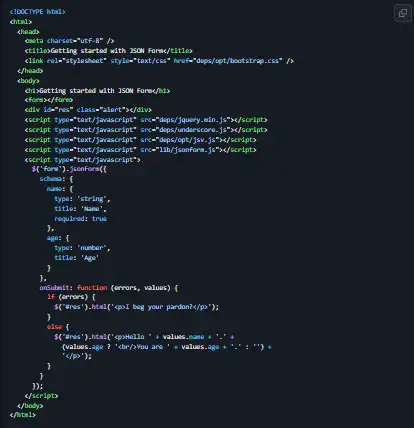Click the '<!DOCTYPE html>' line
414x428 pixels.
coord(38,12)
